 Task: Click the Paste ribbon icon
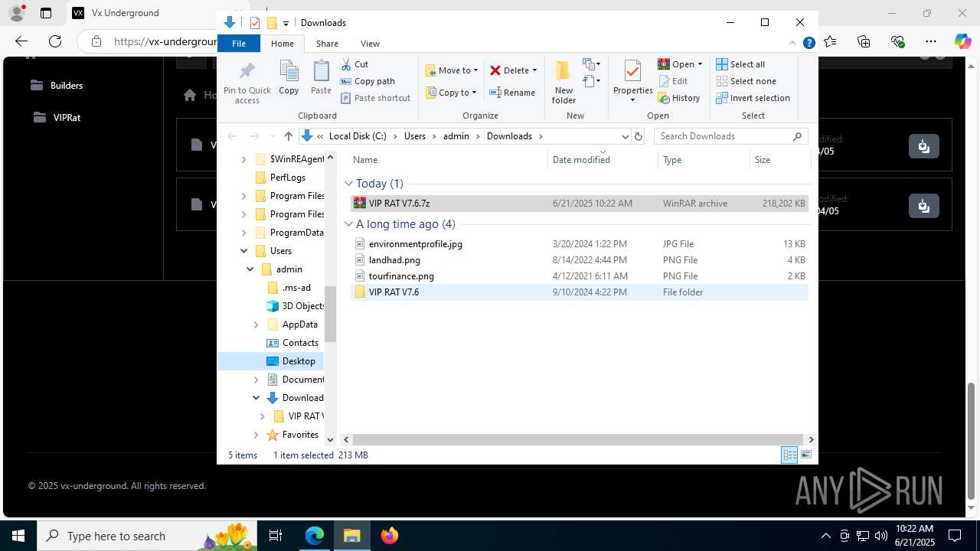(321, 78)
